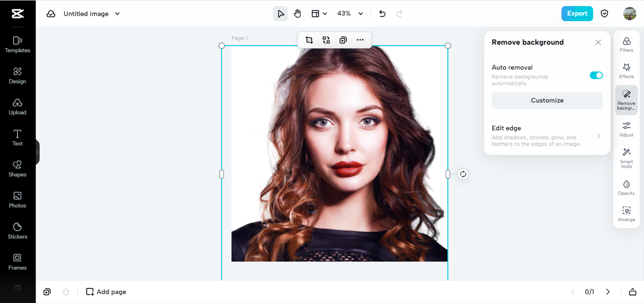Click the cloud save status icon
Screen dimensions: 644x303
(51, 14)
